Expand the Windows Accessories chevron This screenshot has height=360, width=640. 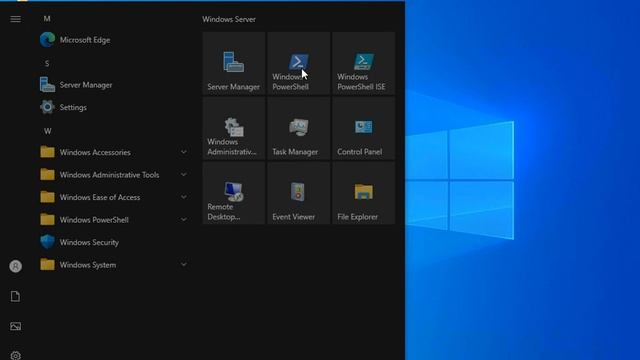[184, 152]
